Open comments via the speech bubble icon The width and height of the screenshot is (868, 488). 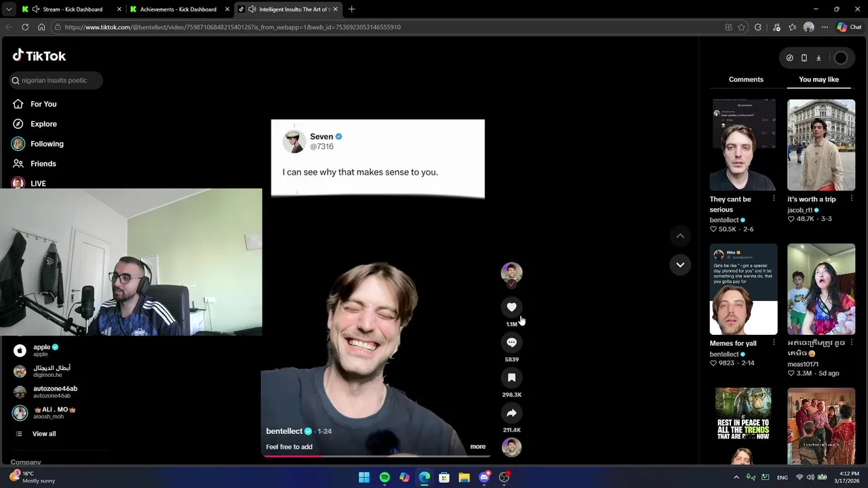[x=511, y=342]
